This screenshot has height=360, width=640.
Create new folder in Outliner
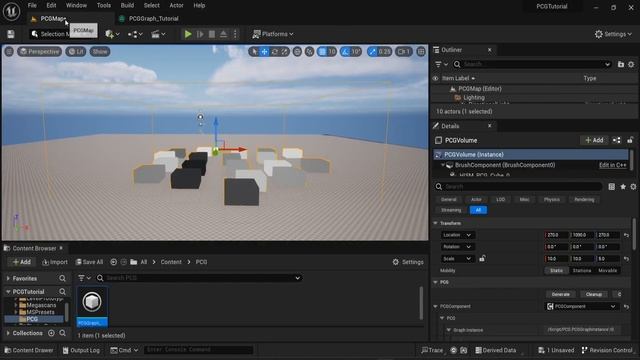[x=621, y=64]
